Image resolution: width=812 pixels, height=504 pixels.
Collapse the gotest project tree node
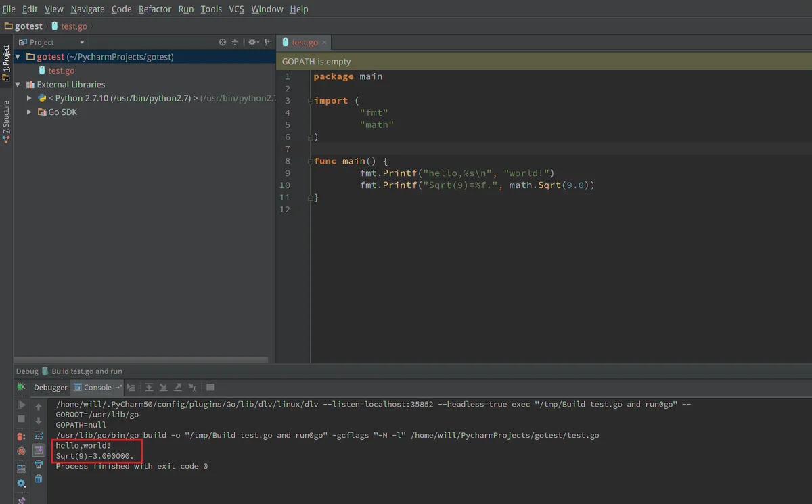[x=18, y=57]
